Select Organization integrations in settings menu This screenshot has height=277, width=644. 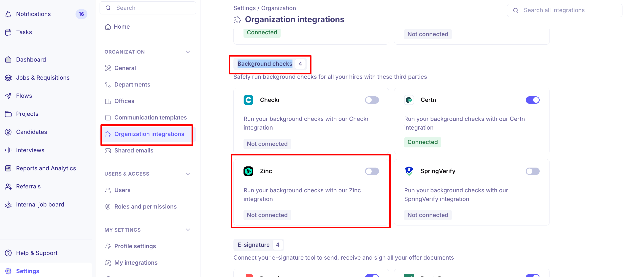pos(148,134)
